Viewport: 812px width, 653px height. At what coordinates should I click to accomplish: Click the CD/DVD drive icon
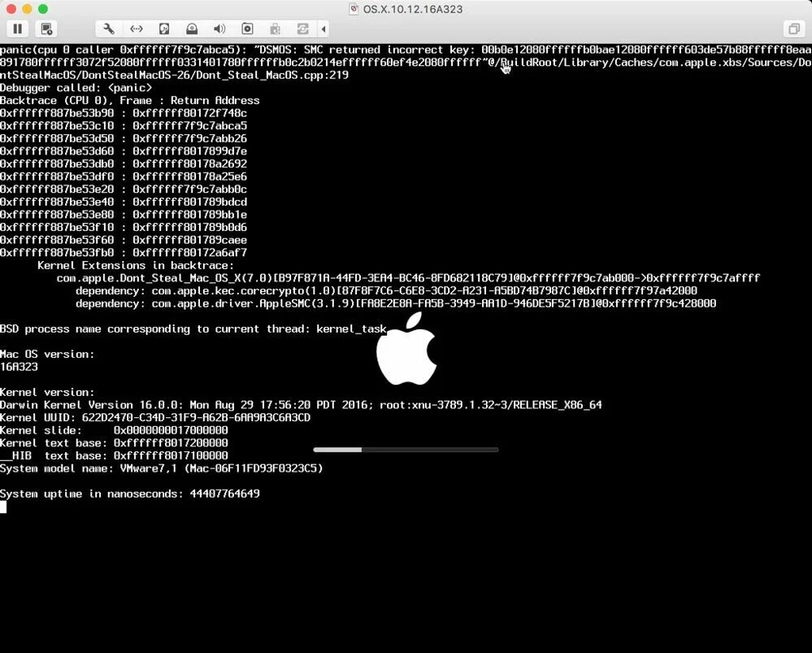192,29
